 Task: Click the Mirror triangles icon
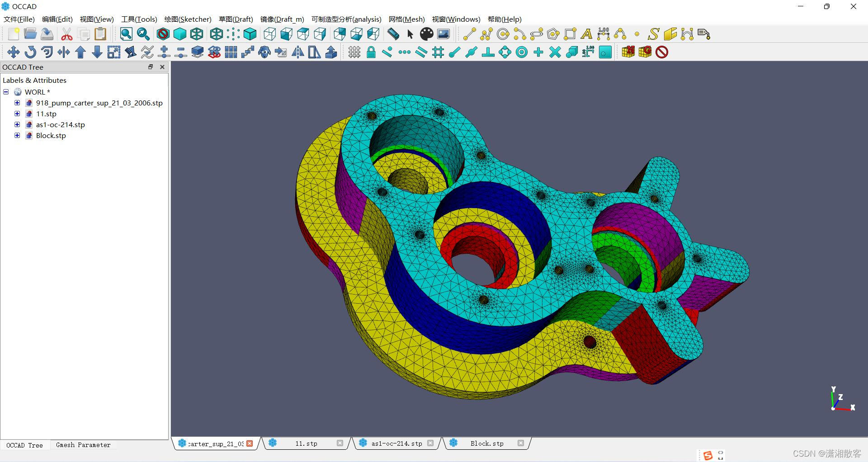pos(297,52)
